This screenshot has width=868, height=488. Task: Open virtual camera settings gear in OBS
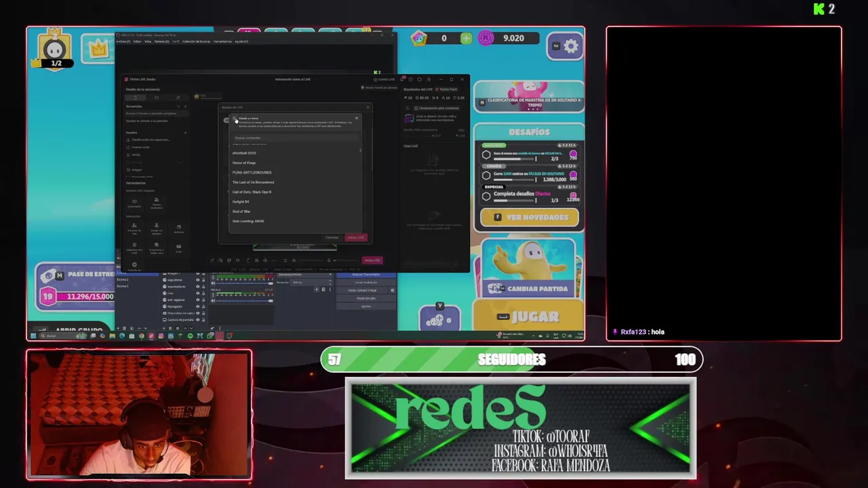click(x=392, y=290)
